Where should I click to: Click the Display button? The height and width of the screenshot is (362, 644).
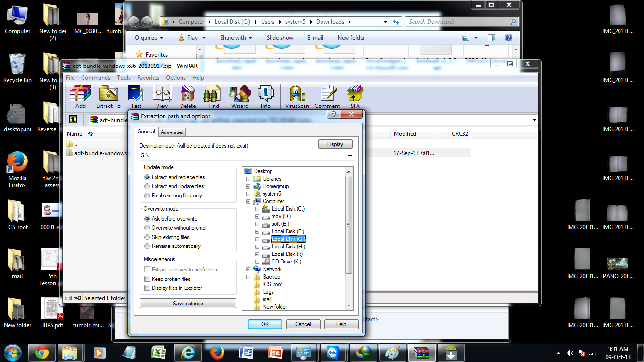click(335, 144)
